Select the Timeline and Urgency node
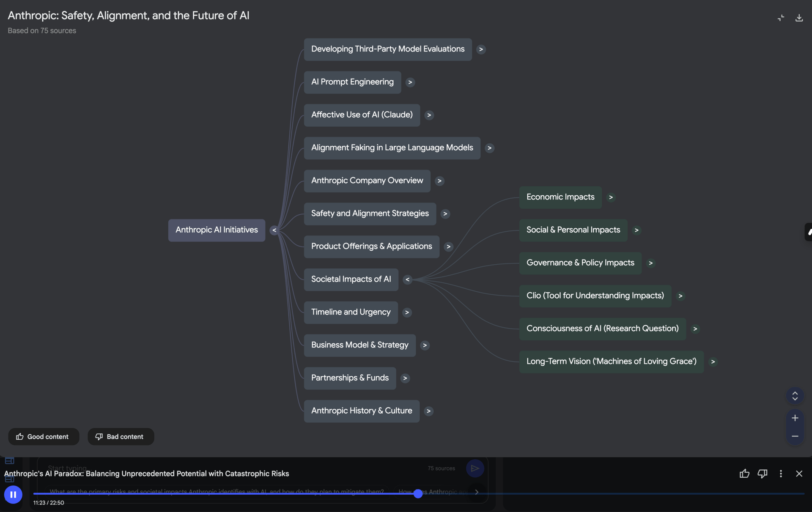Viewport: 812px width, 512px height. [x=351, y=312]
